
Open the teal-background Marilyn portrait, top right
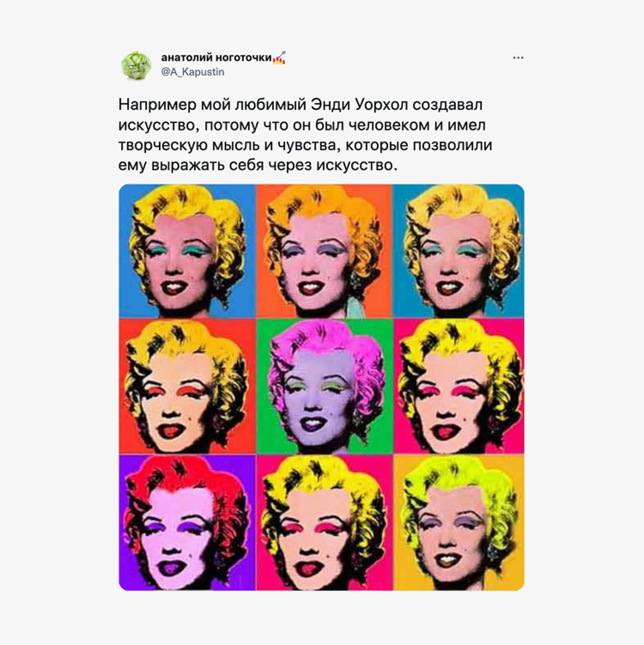tap(459, 251)
